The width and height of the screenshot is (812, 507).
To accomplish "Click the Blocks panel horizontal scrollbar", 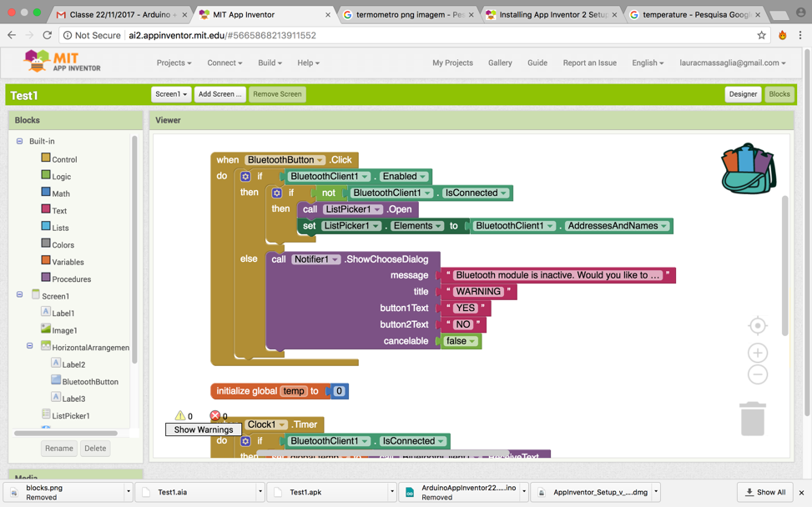I will 66,433.
